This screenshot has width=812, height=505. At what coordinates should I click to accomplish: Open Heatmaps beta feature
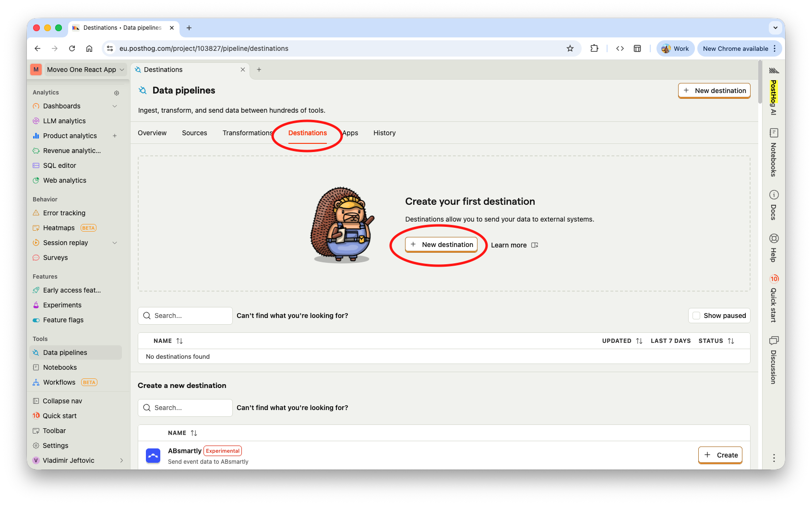coord(65,228)
